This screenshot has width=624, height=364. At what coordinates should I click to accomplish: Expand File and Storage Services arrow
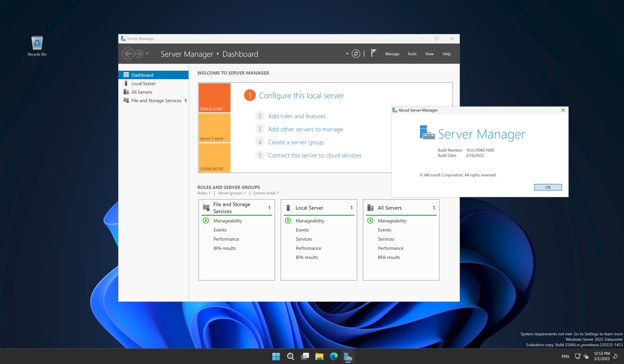tap(186, 100)
